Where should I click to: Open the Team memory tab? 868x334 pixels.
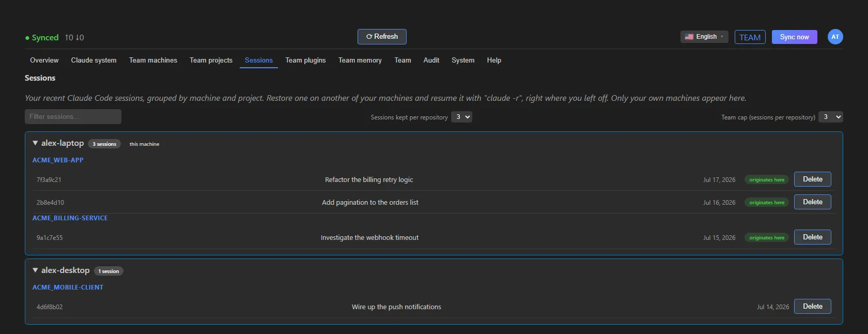360,60
